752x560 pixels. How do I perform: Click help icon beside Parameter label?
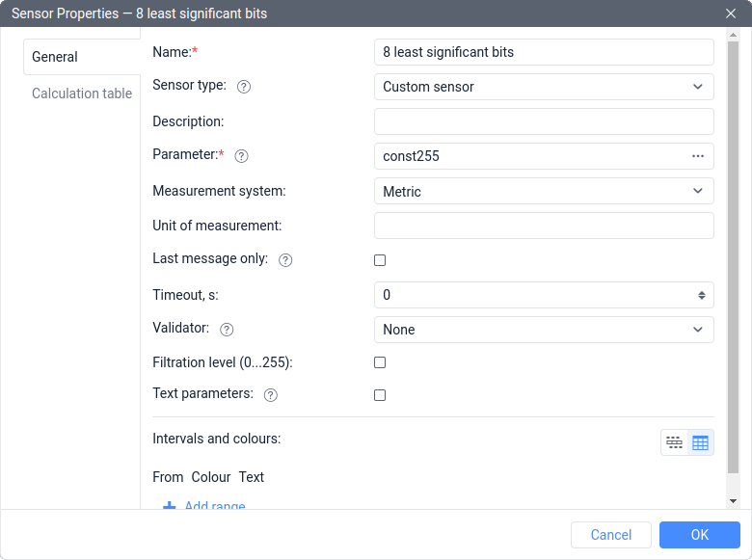(242, 156)
